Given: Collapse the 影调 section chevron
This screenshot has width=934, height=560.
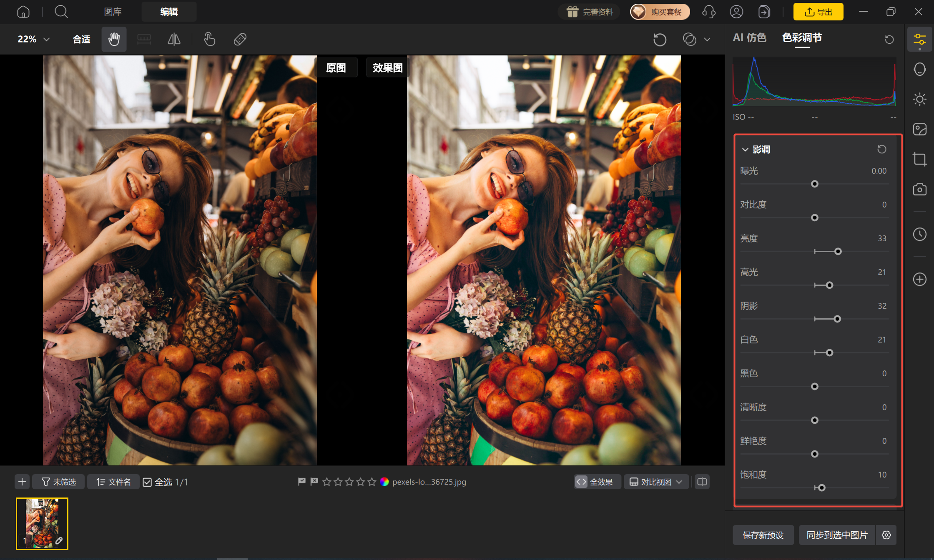Looking at the screenshot, I should coord(745,150).
